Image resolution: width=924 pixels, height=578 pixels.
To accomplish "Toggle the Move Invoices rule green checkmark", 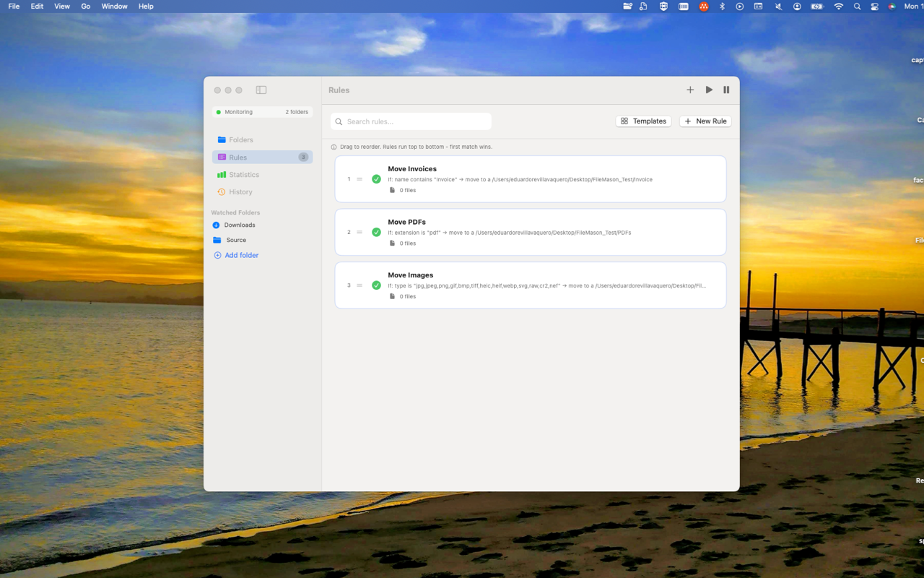I will [376, 179].
